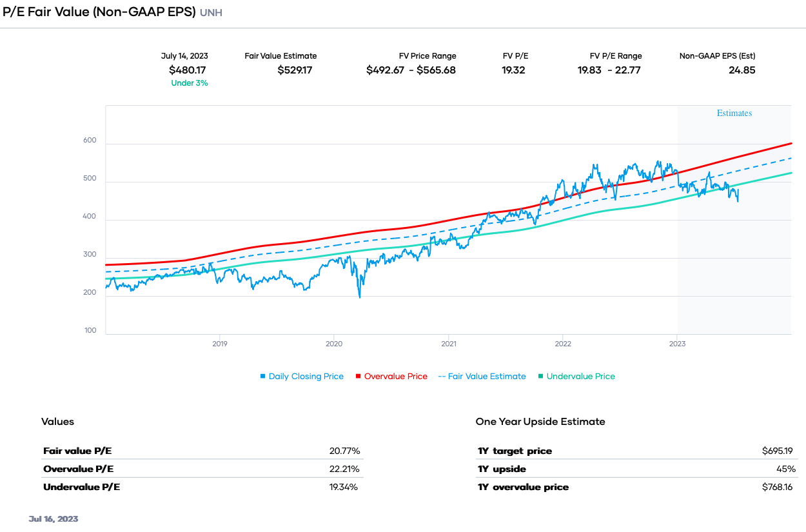Click the 100 y-axis label
806x532 pixels.
[x=90, y=331]
